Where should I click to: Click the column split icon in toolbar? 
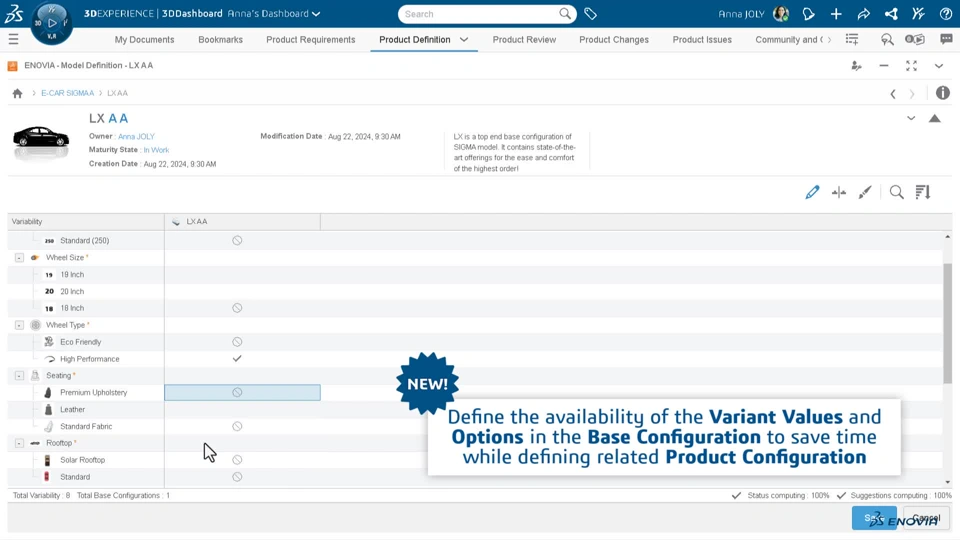coord(839,192)
